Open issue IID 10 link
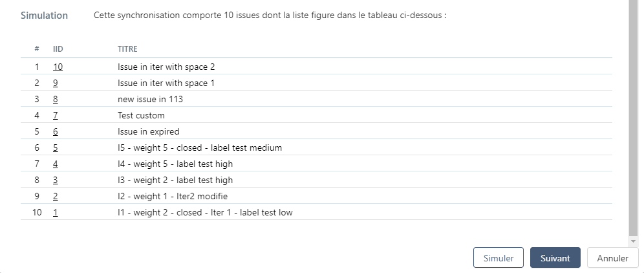 click(x=58, y=67)
